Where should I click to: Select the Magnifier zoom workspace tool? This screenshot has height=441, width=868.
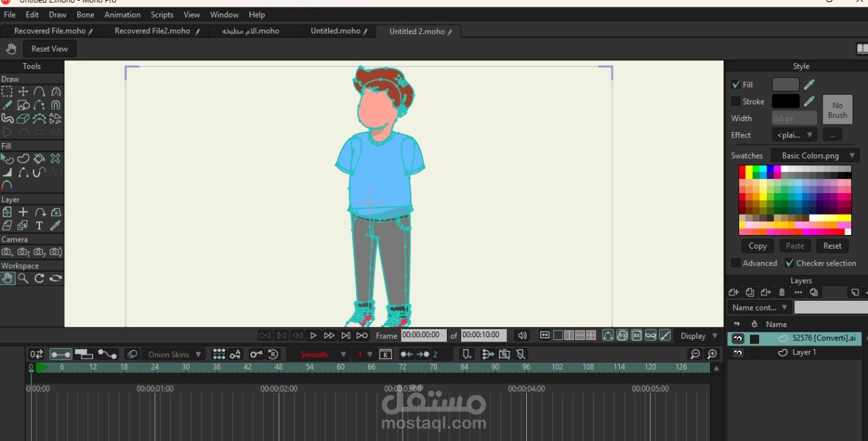pyautogui.click(x=23, y=278)
